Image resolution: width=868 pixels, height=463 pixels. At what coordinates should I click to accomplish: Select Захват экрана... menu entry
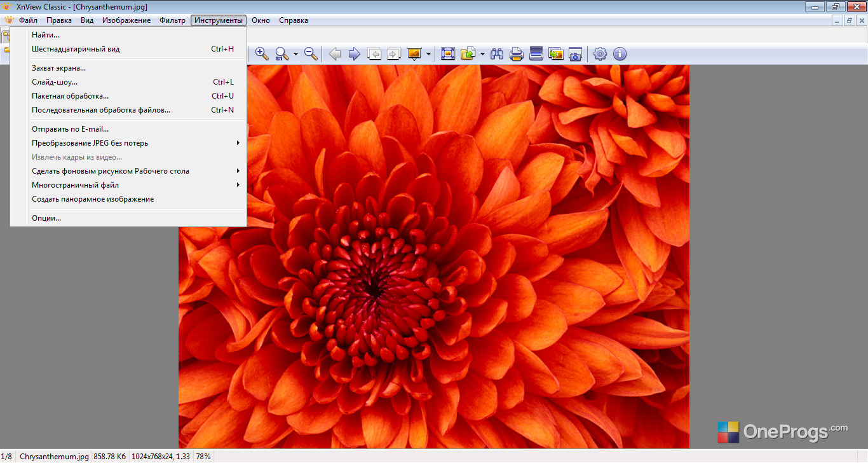click(x=128, y=68)
